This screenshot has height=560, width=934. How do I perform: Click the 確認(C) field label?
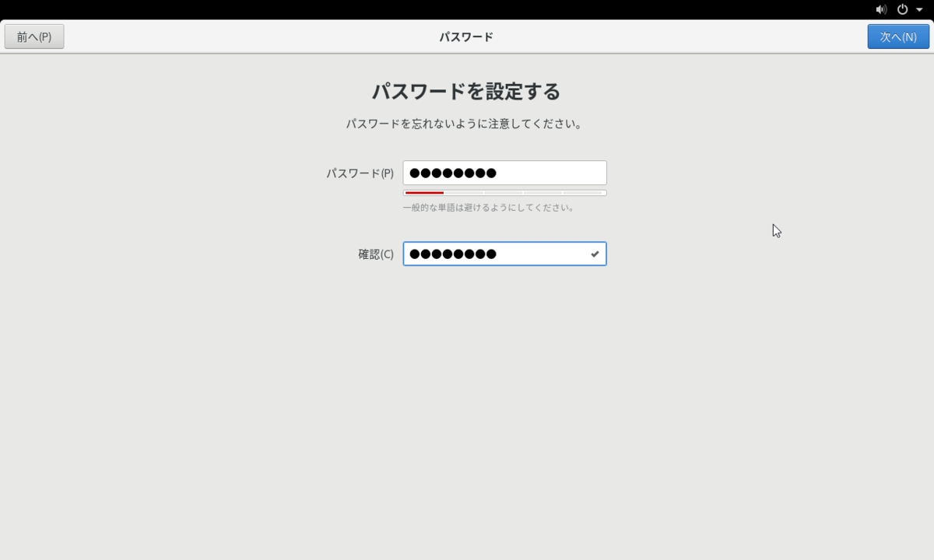click(x=376, y=254)
